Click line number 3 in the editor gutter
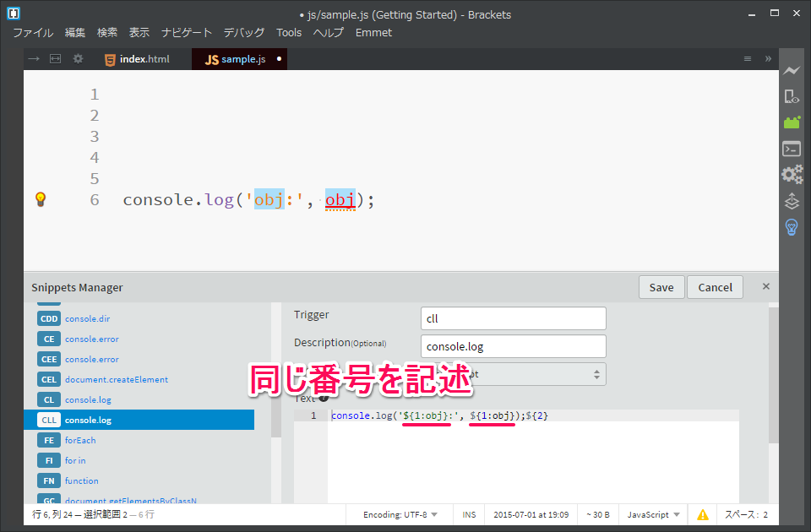This screenshot has height=532, width=811. 94,137
